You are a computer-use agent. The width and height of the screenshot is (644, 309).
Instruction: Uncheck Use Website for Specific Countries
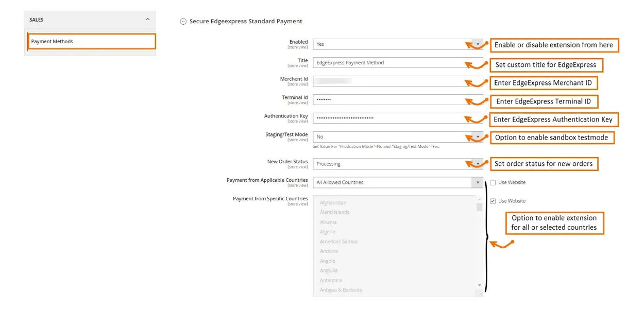[x=493, y=201]
